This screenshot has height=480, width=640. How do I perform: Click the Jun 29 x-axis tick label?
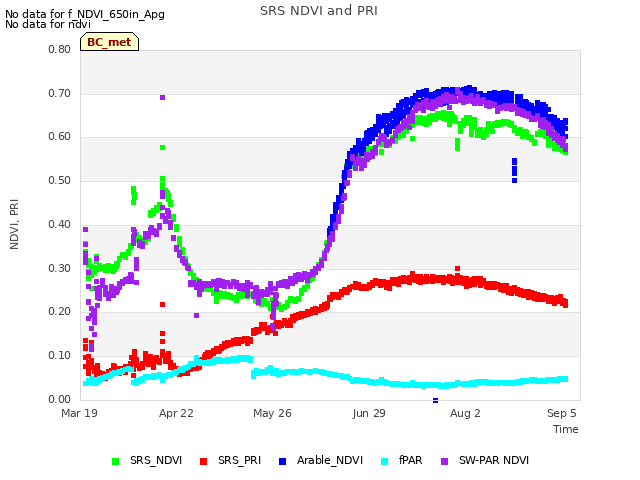[x=369, y=413]
